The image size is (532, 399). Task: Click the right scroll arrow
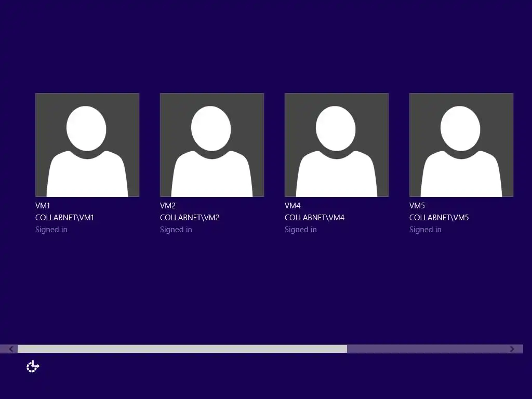[512, 349]
